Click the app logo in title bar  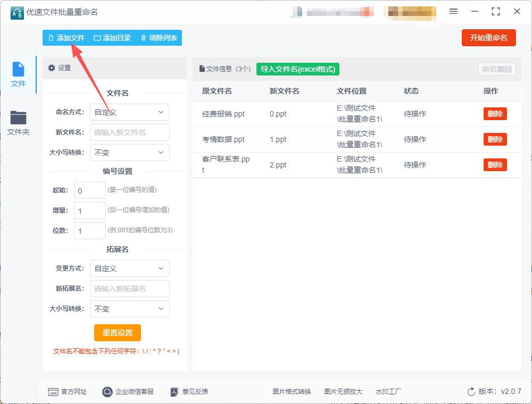tap(17, 13)
